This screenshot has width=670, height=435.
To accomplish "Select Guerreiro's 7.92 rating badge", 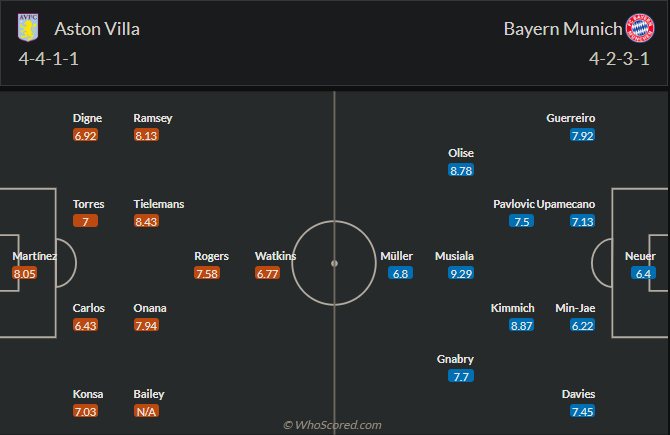I will (x=583, y=135).
